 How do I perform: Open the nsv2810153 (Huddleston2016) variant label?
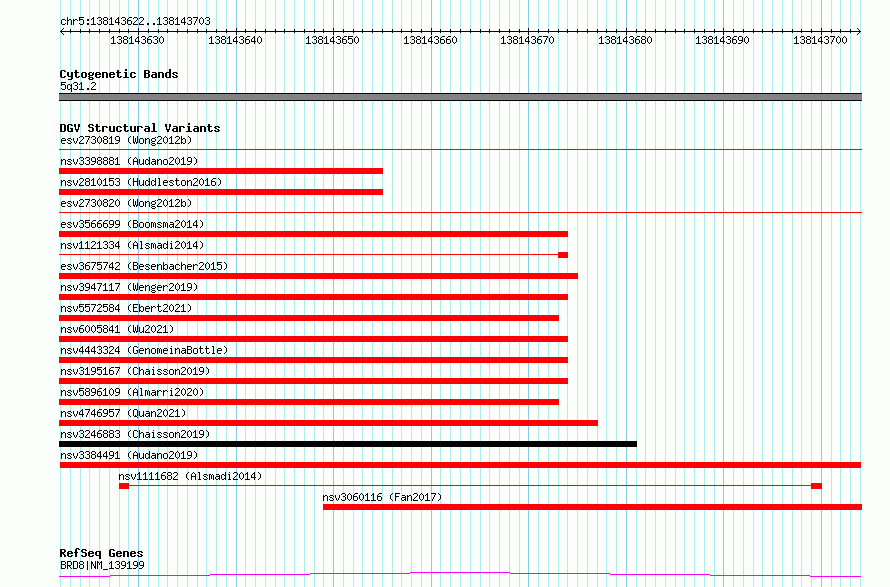pyautogui.click(x=141, y=182)
